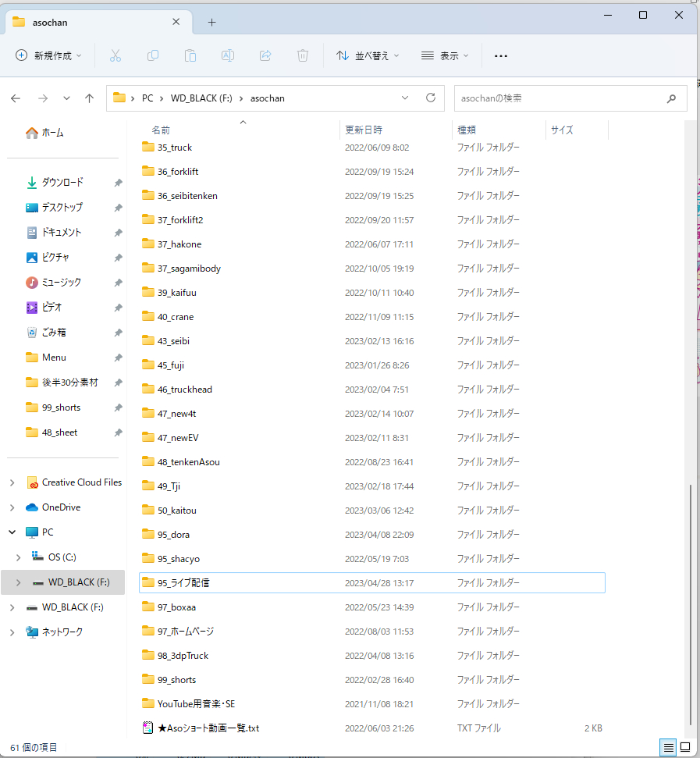Go up one folder level arrow

[90, 98]
